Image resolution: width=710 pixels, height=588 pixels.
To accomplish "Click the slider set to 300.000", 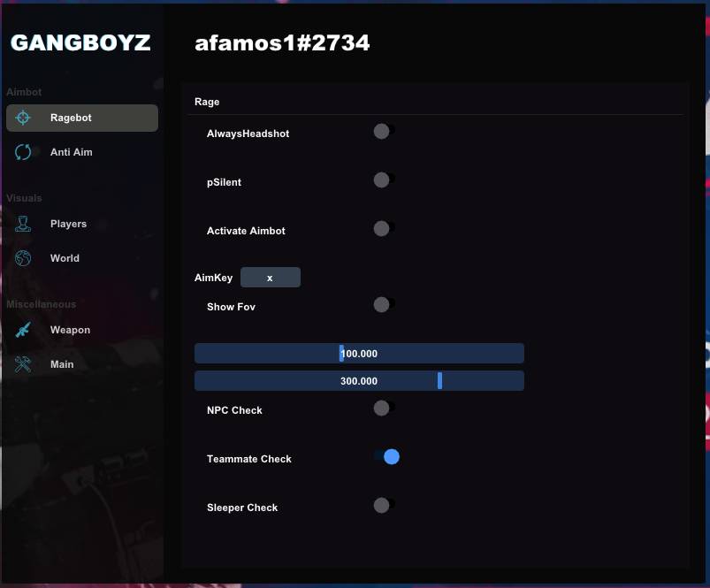I will [x=359, y=381].
